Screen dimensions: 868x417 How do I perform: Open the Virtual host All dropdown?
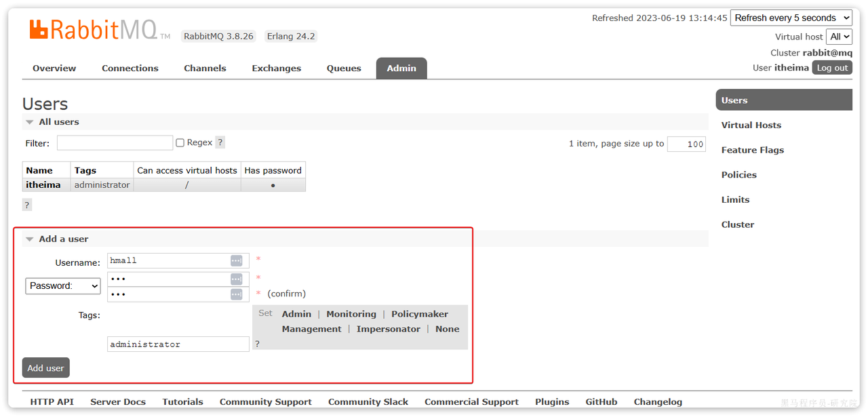[839, 37]
